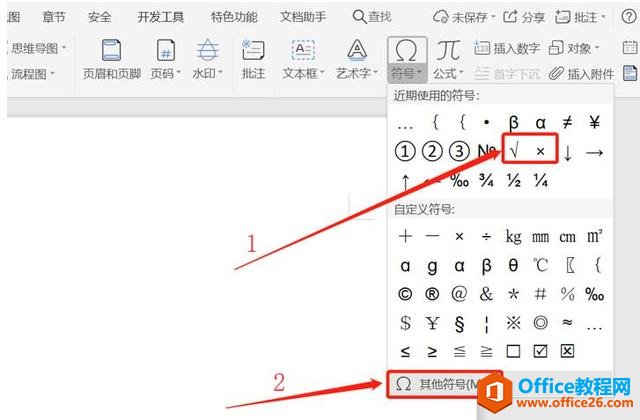Click the 查找 search command
The height and width of the screenshot is (420, 640).
(372, 17)
